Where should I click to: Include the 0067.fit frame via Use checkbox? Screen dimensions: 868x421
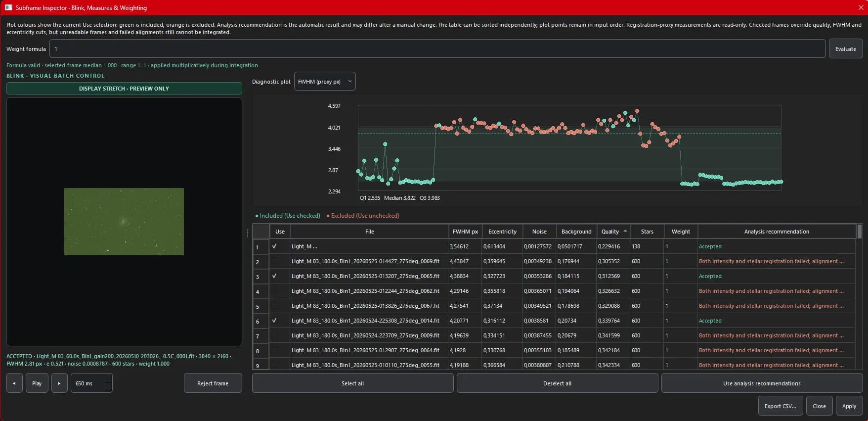pos(274,306)
